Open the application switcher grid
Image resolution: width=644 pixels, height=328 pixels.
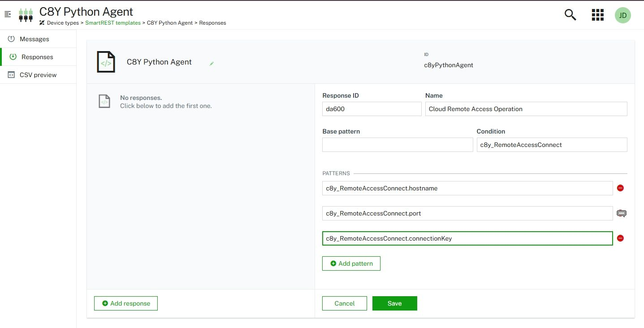click(x=597, y=15)
